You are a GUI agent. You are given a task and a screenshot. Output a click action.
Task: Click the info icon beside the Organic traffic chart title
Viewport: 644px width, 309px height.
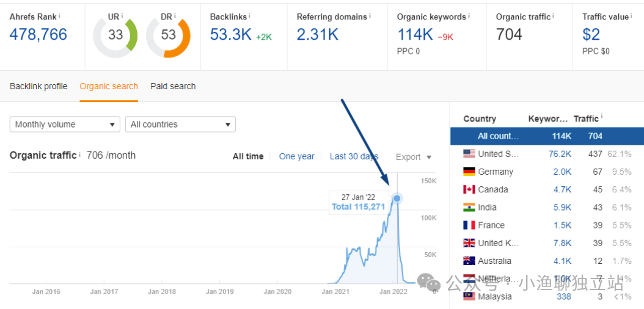tap(79, 154)
